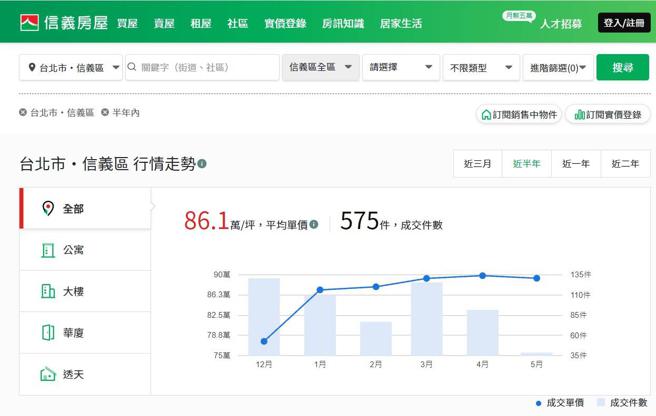Click the 公寓 building icon
The image size is (656, 416).
point(48,250)
